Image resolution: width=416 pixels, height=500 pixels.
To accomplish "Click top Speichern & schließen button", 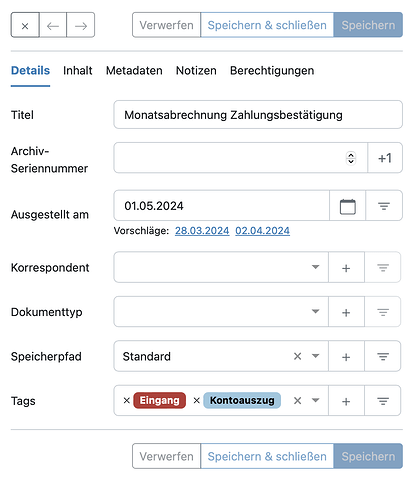I will tap(267, 25).
